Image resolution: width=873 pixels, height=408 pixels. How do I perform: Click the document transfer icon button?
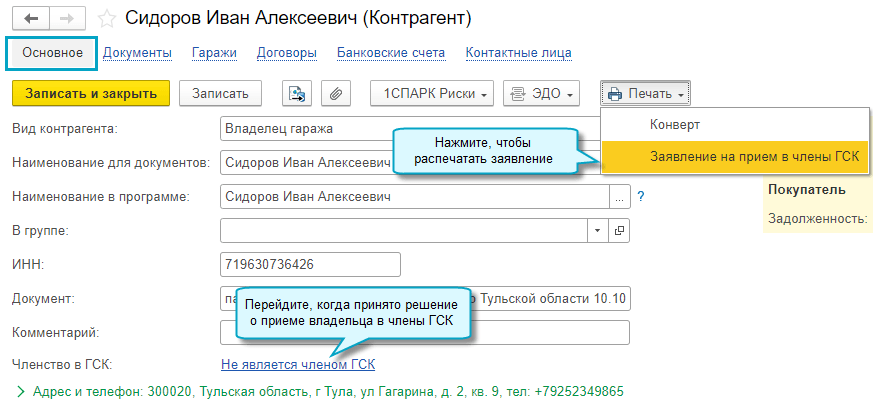297,94
